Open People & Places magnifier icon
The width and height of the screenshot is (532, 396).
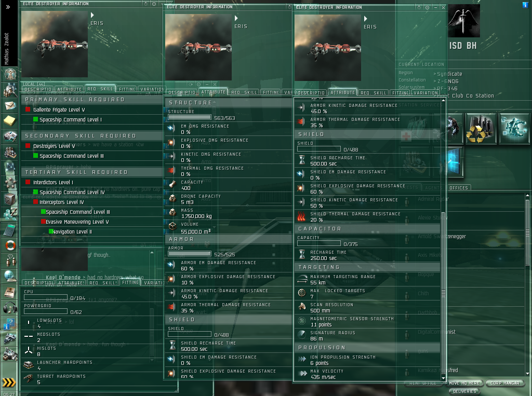point(10,90)
